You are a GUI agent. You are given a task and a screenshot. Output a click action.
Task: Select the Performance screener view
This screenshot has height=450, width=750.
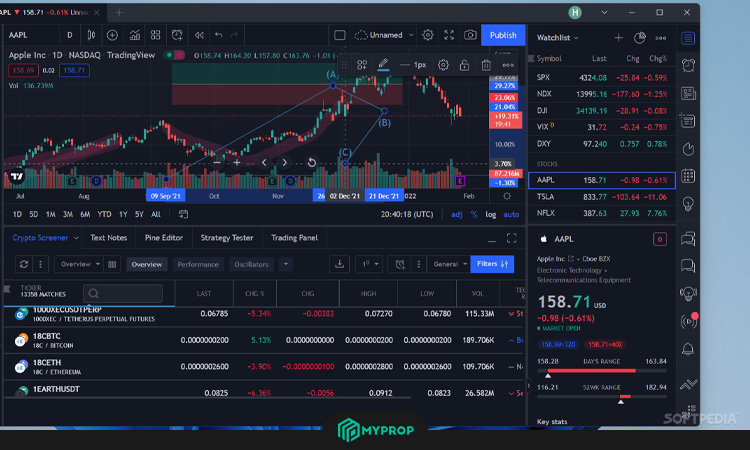point(198,264)
